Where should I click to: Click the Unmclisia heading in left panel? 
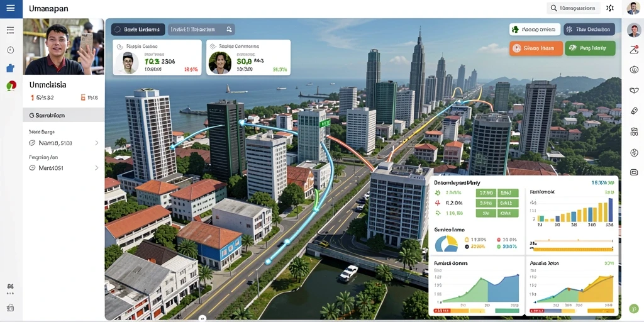48,85
